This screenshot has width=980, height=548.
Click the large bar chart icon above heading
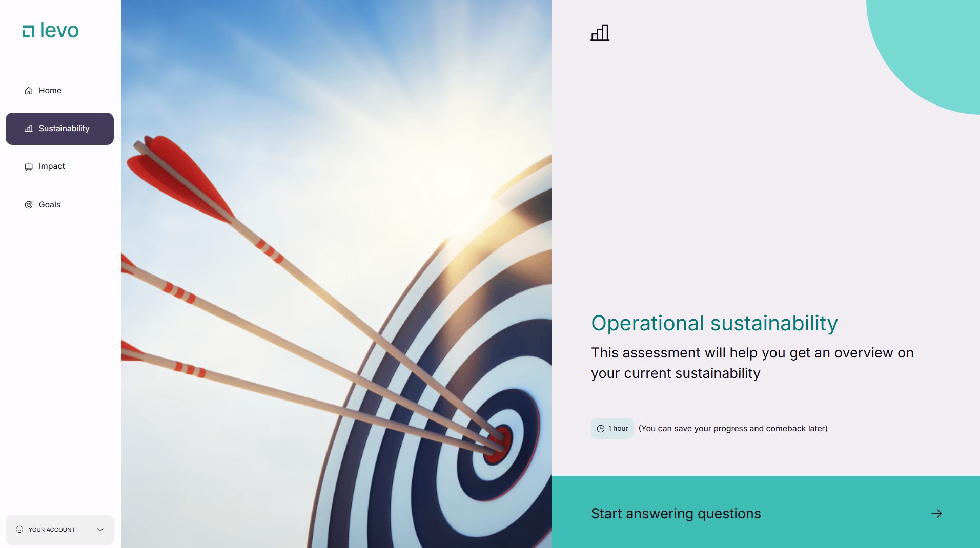coord(600,33)
